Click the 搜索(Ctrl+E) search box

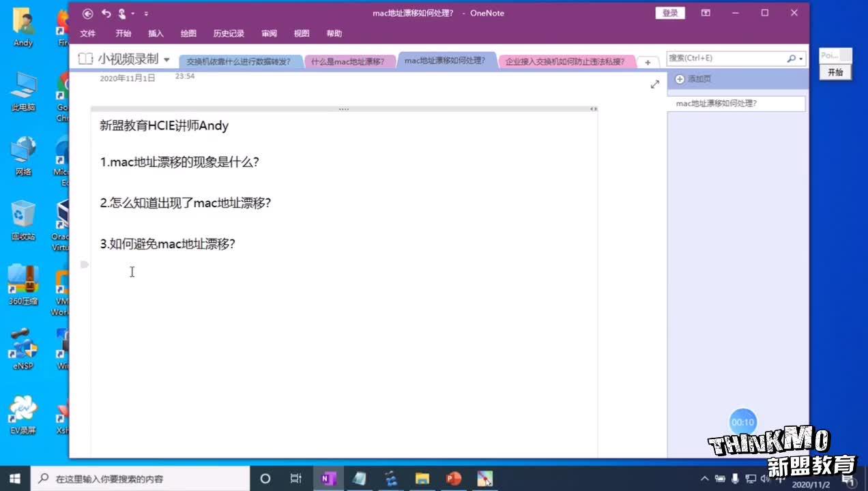pyautogui.click(x=726, y=59)
